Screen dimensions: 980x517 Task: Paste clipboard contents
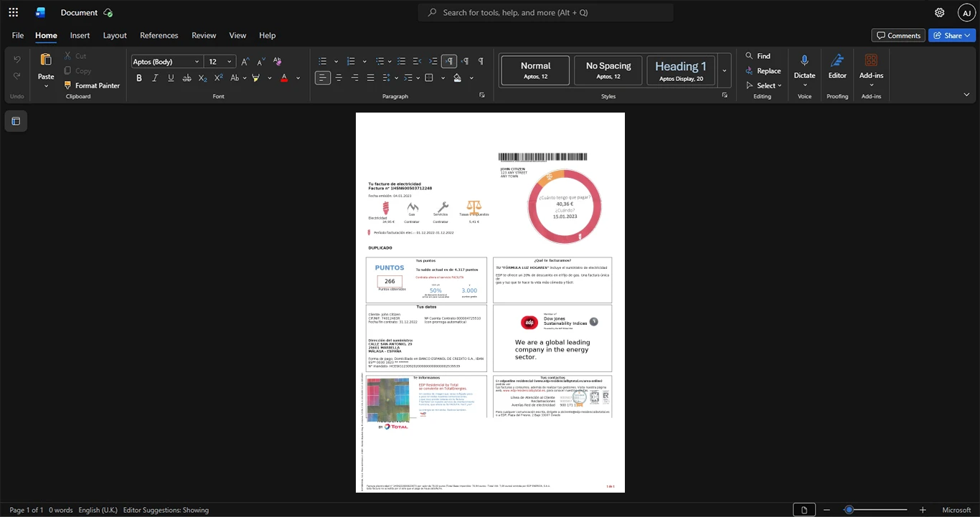46,65
